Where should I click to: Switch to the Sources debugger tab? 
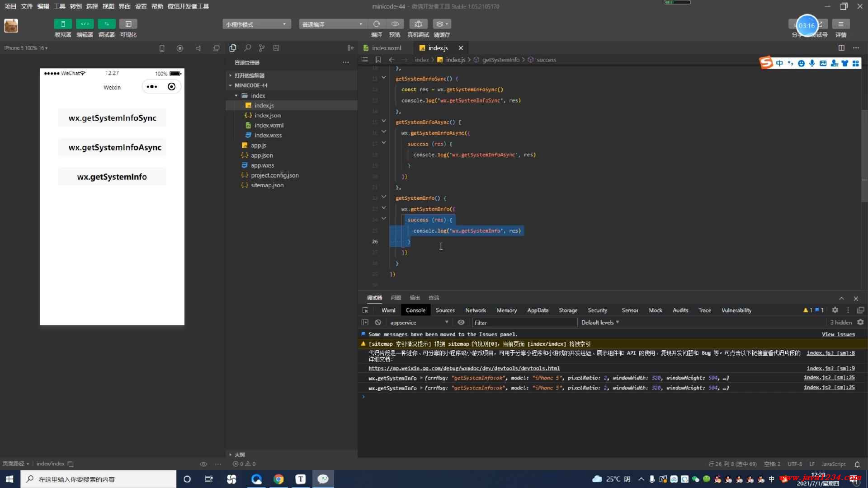pyautogui.click(x=445, y=310)
